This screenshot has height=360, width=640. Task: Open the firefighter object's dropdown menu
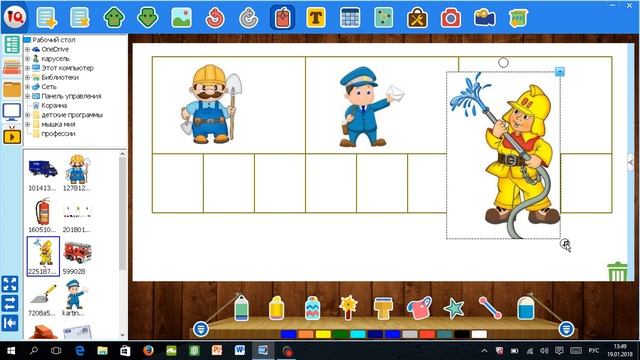pos(560,71)
